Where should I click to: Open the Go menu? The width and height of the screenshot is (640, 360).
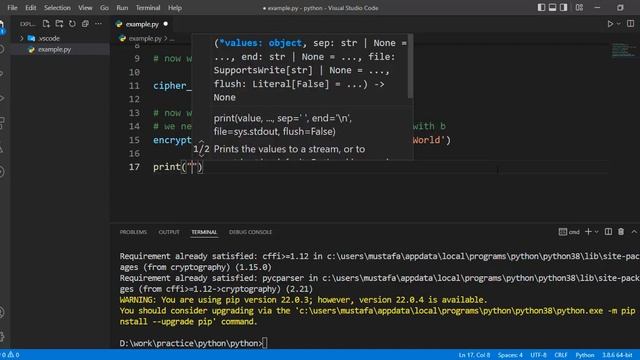[x=104, y=8]
